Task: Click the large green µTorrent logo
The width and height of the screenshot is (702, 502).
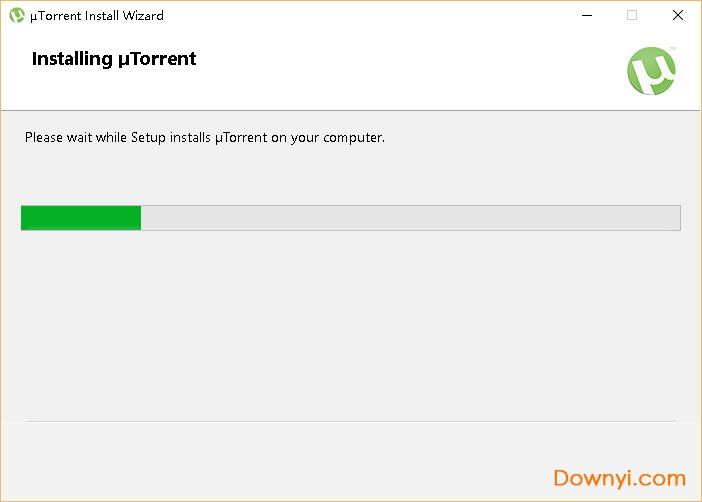Action: [x=651, y=70]
